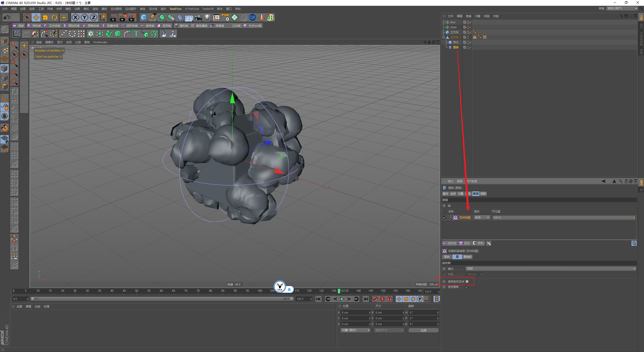The height and width of the screenshot is (352, 644).
Task: Select the Move tool icon
Action: (36, 17)
